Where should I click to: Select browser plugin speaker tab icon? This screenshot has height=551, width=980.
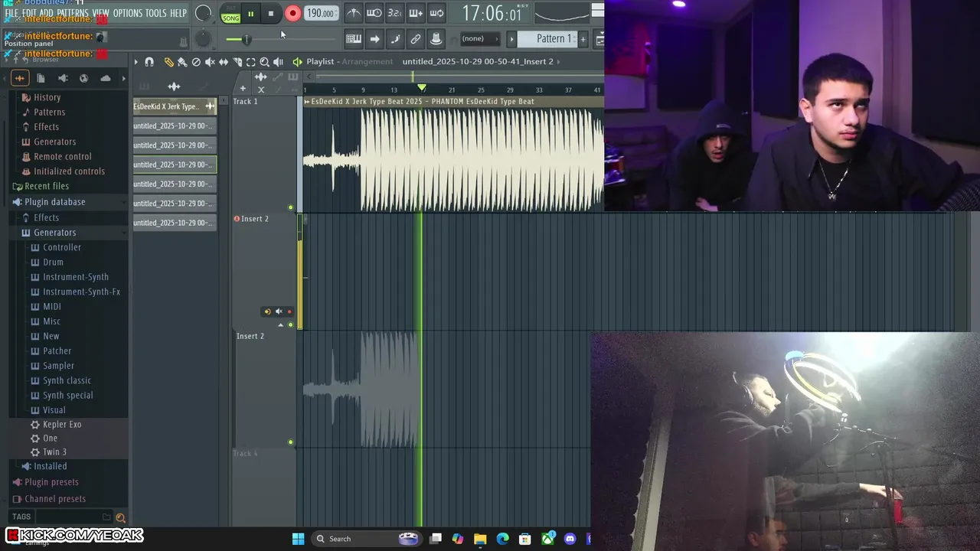point(63,78)
